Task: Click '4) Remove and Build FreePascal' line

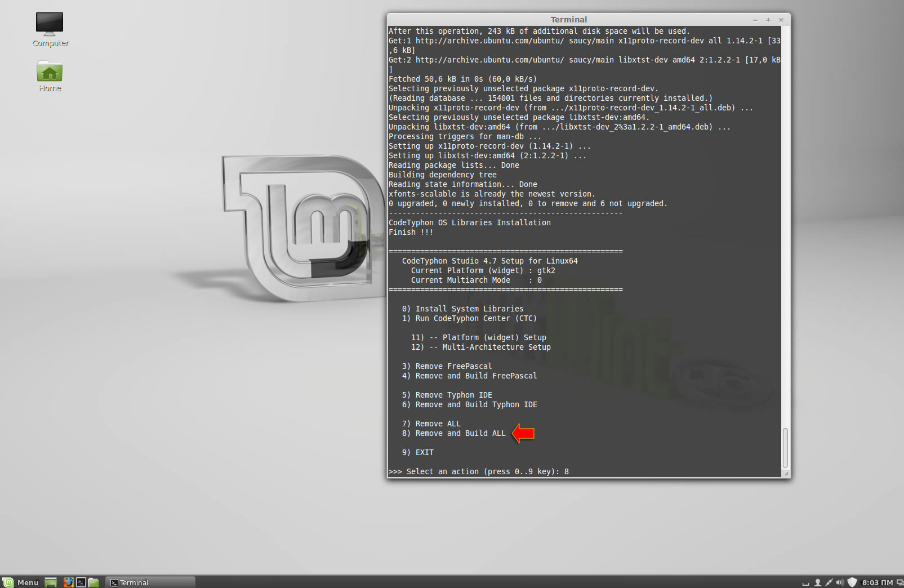Action: coord(469,376)
